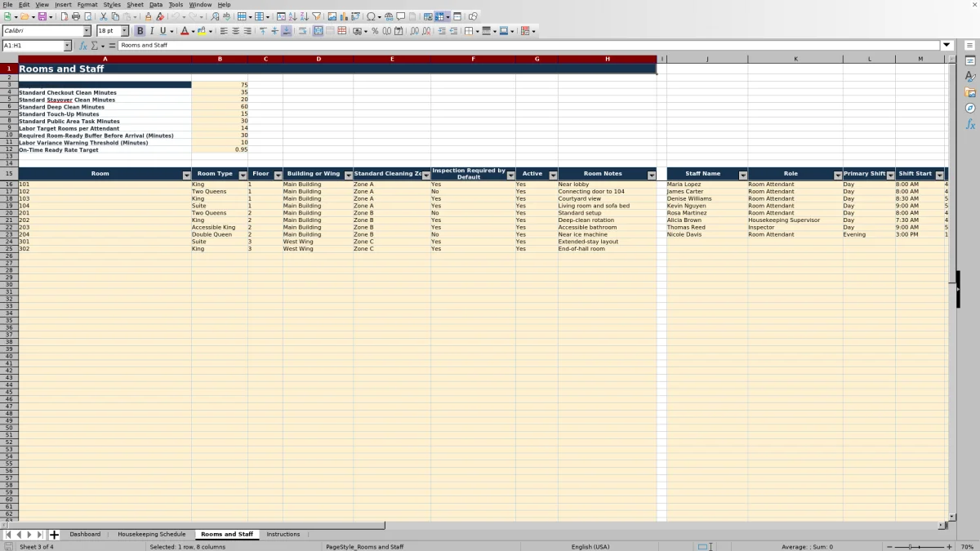Click Insert Comment speech bubble icon
980x551 pixels.
(x=401, y=16)
